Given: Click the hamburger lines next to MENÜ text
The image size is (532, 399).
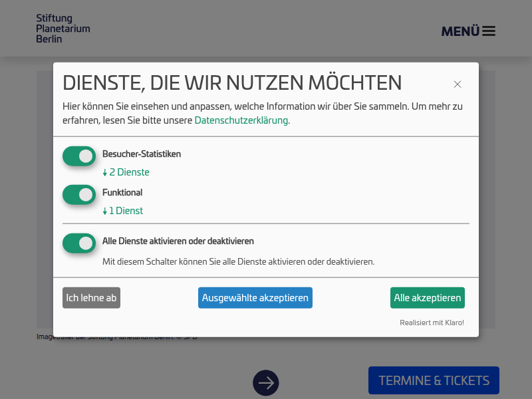Looking at the screenshot, I should tap(489, 31).
